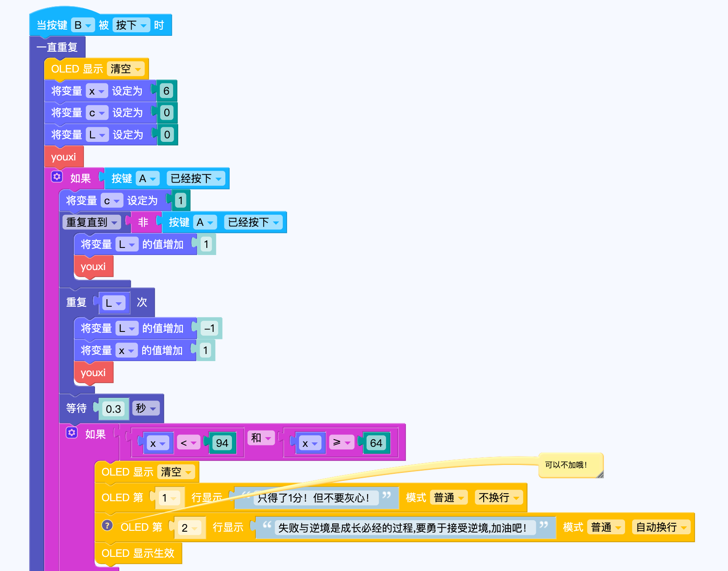Open key A dropdown in the first if condition

(148, 179)
